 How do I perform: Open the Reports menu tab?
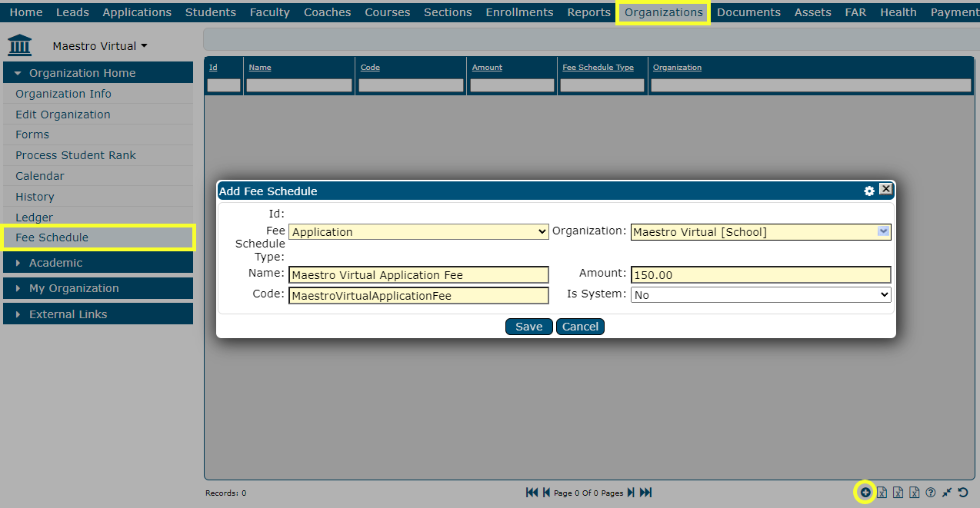588,12
